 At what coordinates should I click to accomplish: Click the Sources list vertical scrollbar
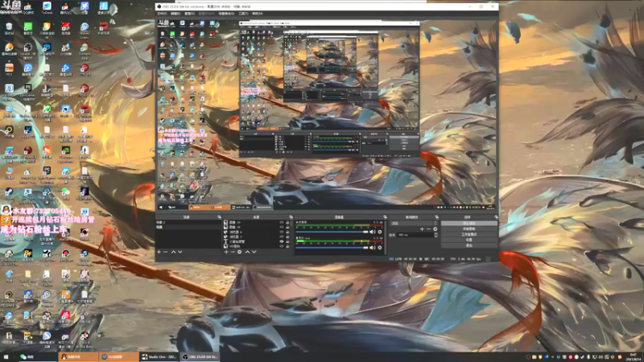[291, 234]
